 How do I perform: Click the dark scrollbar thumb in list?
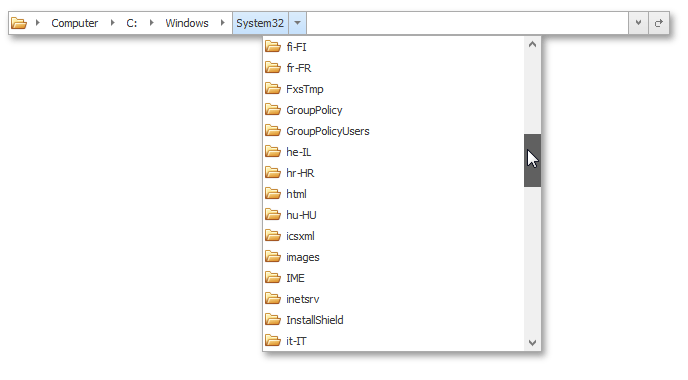[532, 161]
